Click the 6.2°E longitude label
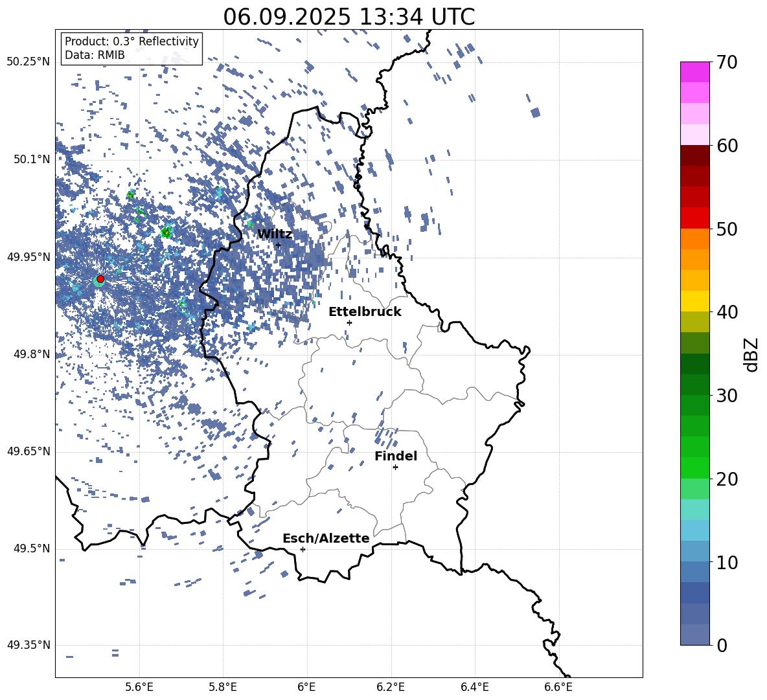The height and width of the screenshot is (700, 767). pyautogui.click(x=391, y=687)
